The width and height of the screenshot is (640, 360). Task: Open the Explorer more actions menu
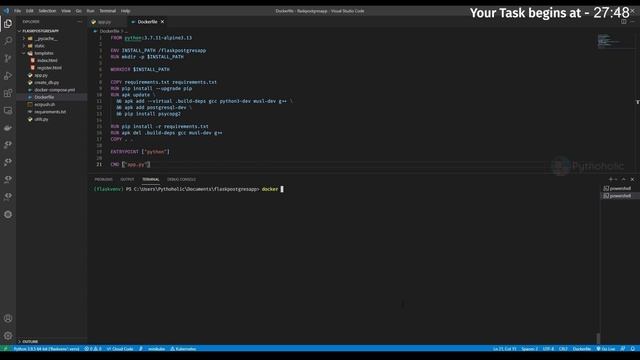(80, 22)
